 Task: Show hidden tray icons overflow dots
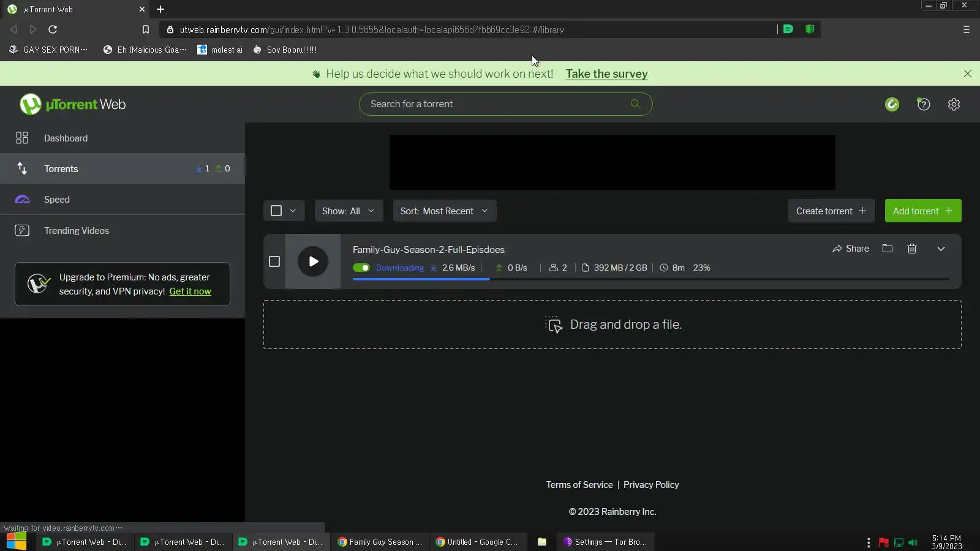point(869,542)
